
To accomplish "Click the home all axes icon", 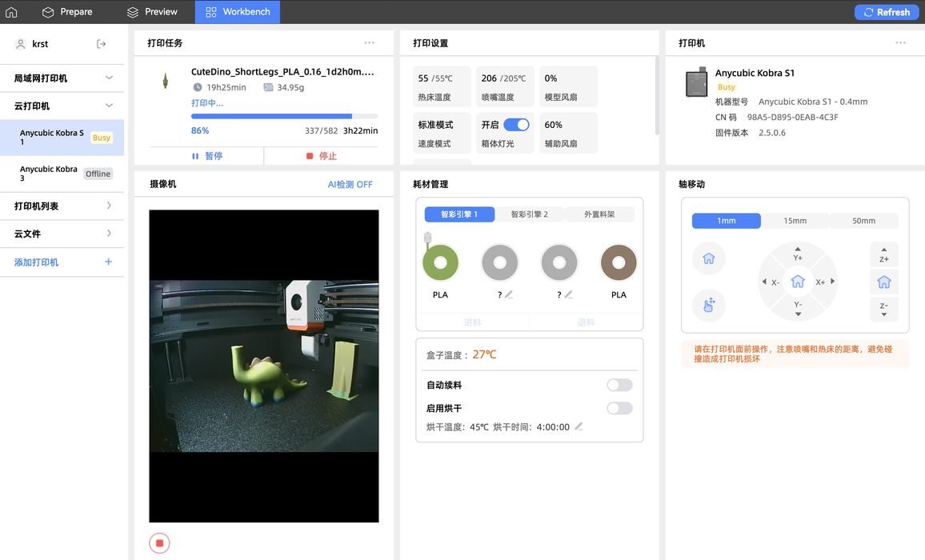I will 709,258.
